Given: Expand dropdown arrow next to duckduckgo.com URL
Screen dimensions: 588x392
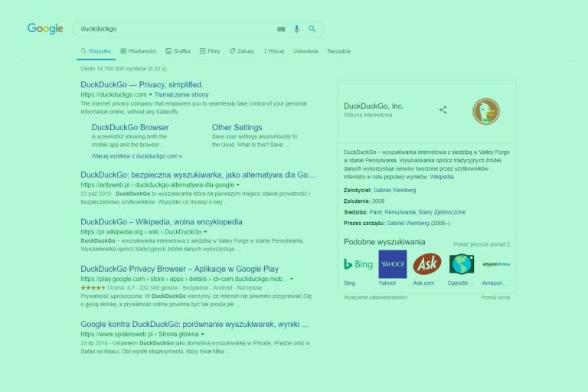Looking at the screenshot, I should coord(150,95).
